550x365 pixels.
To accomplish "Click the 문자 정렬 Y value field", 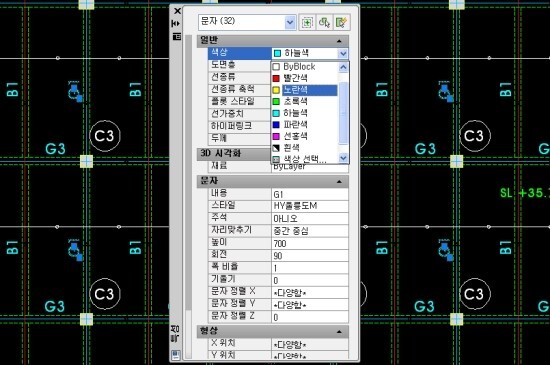I will (310, 305).
